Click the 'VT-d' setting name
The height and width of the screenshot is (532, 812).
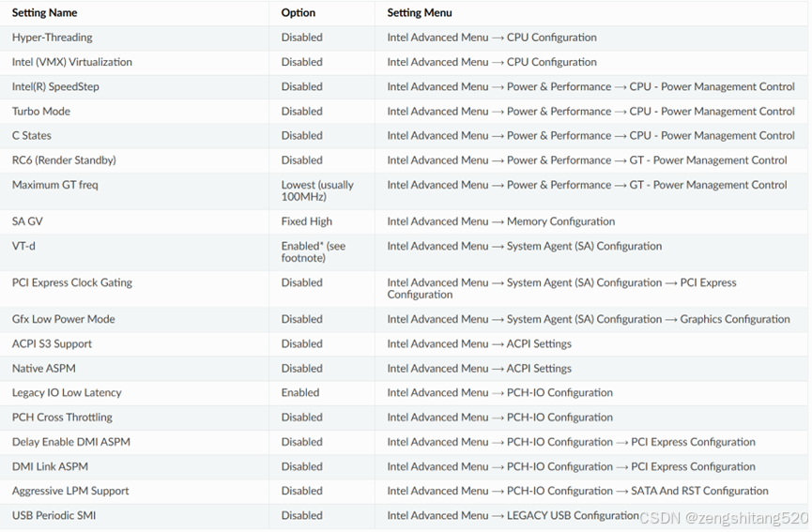(23, 247)
